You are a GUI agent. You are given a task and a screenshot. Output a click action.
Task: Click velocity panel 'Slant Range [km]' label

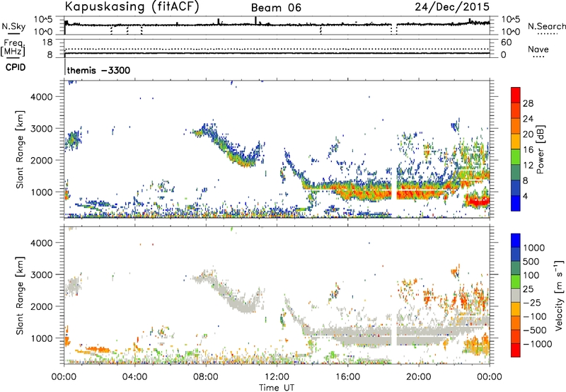point(20,295)
